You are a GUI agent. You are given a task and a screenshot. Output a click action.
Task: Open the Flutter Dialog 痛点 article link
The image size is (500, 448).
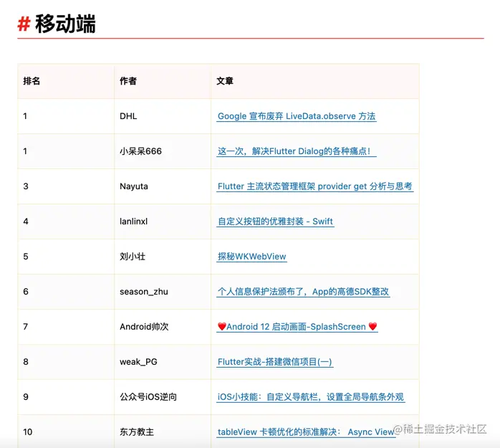pos(297,151)
